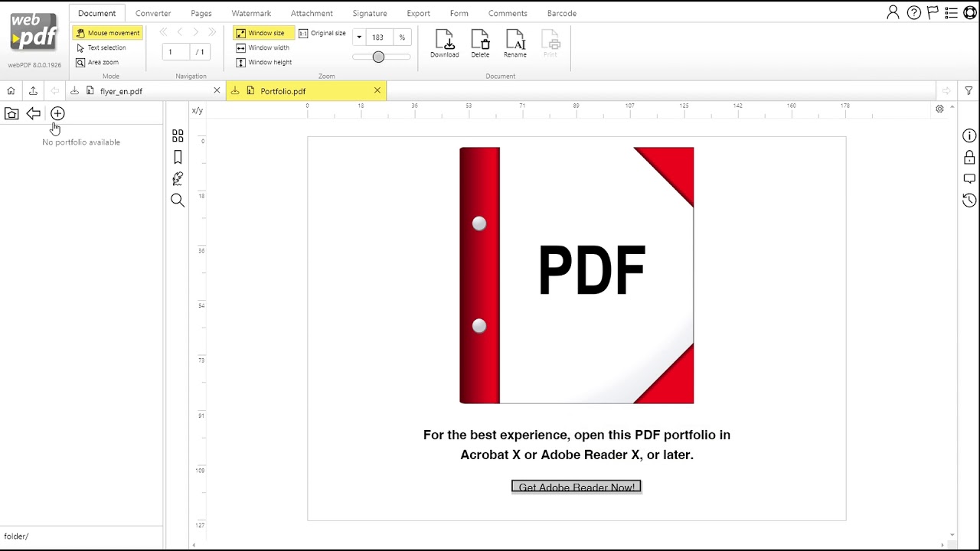Screen dimensions: 980x551
Task: Open the help question mark icon
Action: (913, 12)
